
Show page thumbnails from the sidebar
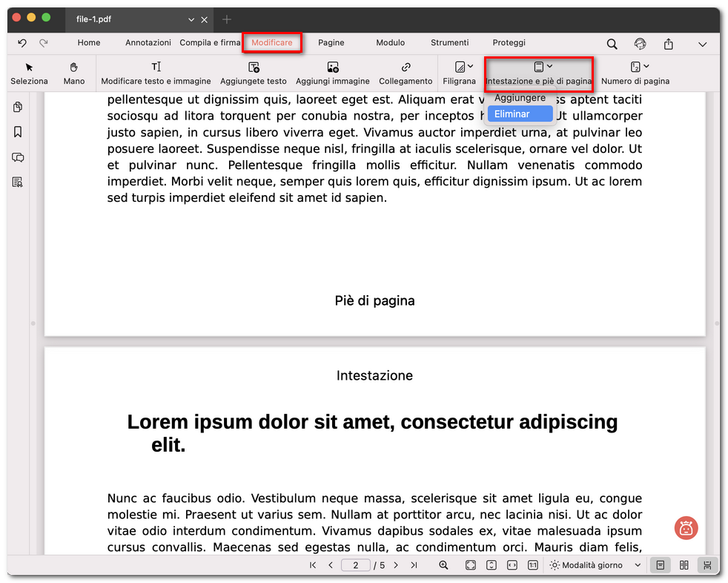(x=17, y=107)
